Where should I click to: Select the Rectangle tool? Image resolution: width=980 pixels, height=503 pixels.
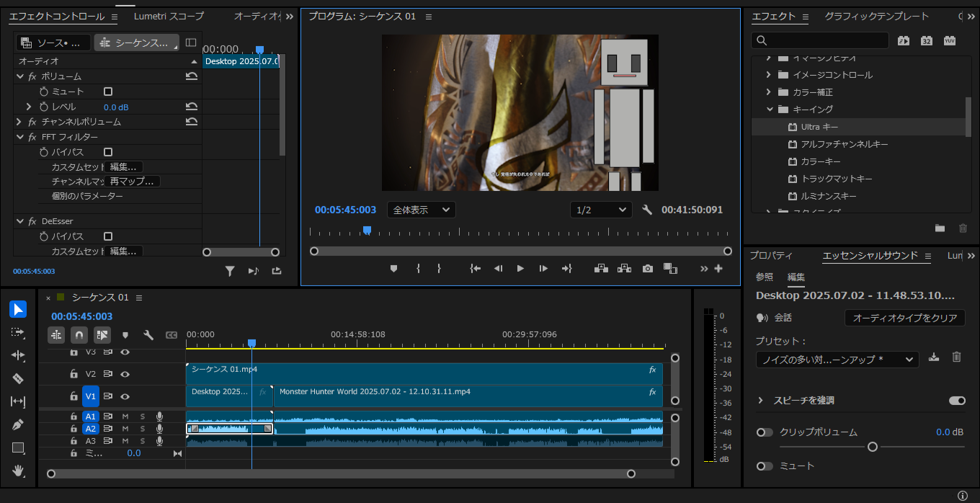tap(19, 448)
